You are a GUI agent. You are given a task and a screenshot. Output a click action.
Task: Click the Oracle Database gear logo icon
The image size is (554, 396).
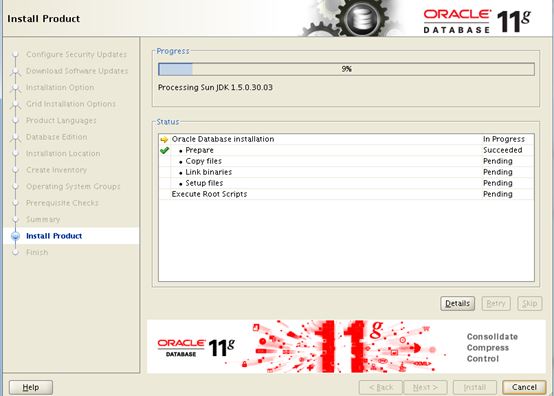(x=362, y=18)
